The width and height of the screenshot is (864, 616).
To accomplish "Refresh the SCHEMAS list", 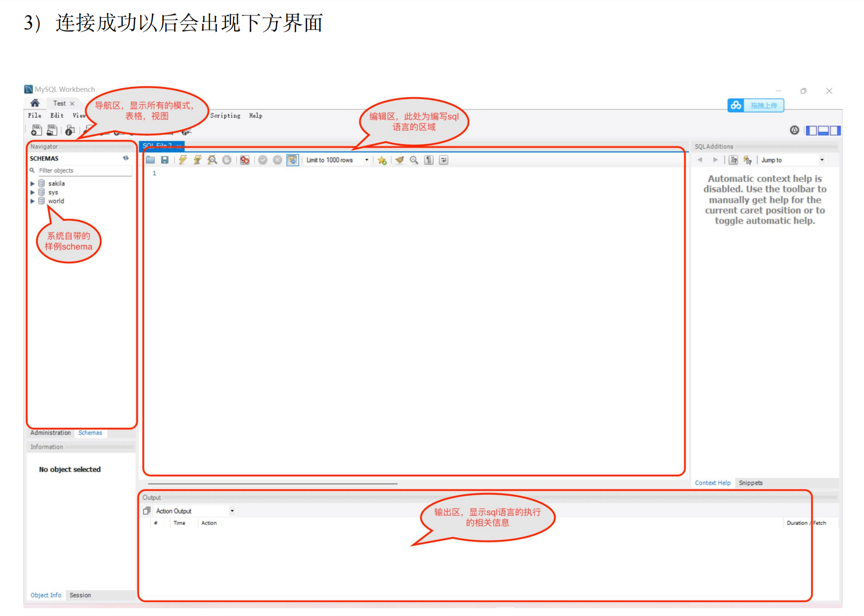I will (x=126, y=158).
